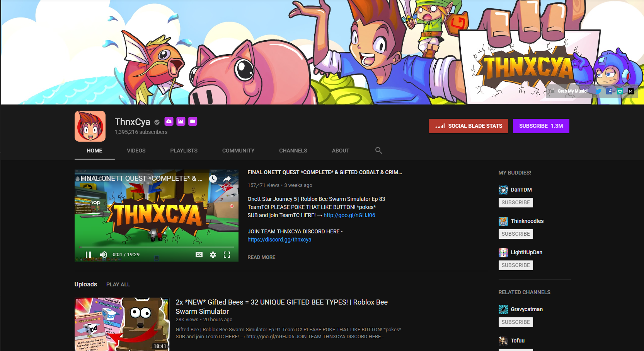644x351 pixels.
Task: Expand the description with READ MORE
Action: [x=262, y=257]
